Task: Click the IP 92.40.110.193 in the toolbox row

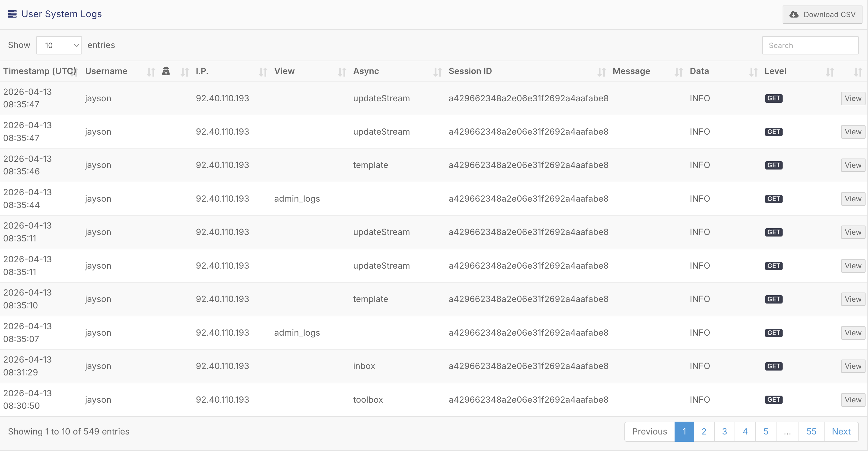Action: [x=223, y=400]
